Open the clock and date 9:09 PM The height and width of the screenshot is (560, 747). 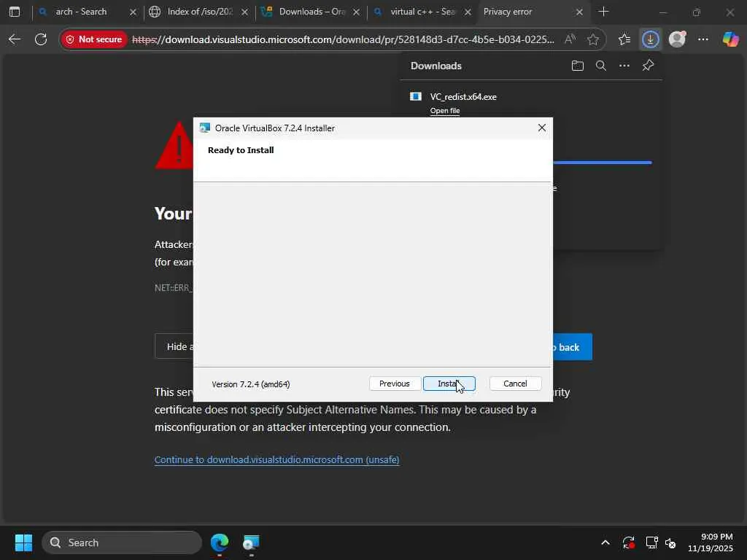[x=710, y=542]
